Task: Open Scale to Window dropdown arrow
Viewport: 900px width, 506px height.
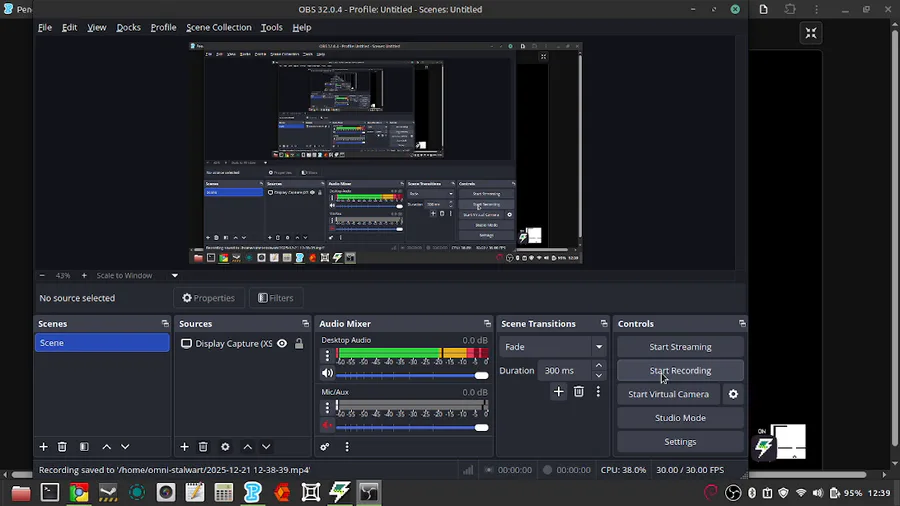Action: click(174, 275)
